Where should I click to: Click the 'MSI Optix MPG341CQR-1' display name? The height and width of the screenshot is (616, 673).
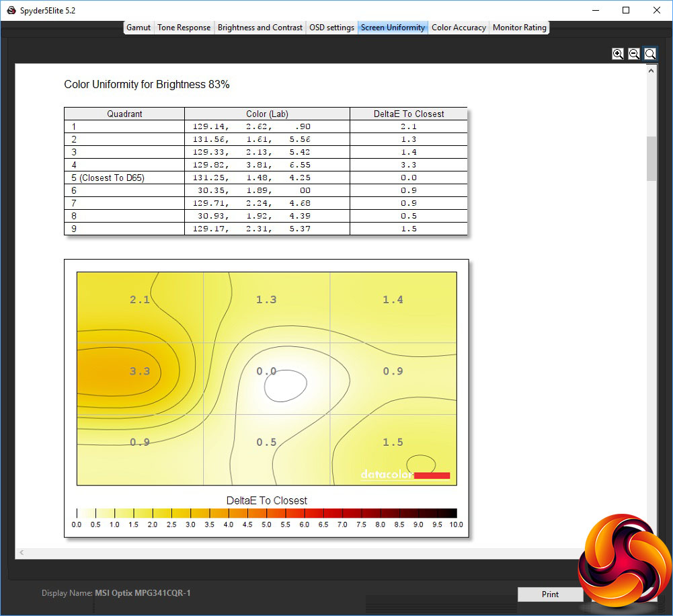coord(143,593)
